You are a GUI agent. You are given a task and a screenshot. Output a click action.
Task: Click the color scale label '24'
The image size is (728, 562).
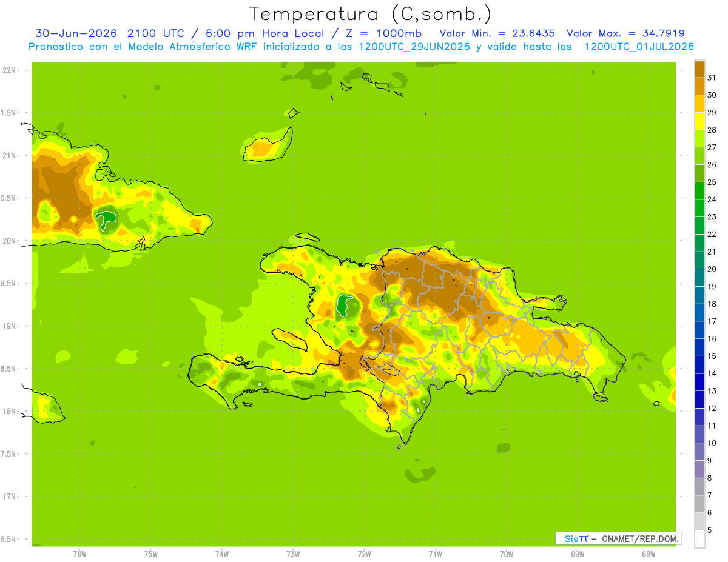tap(711, 199)
